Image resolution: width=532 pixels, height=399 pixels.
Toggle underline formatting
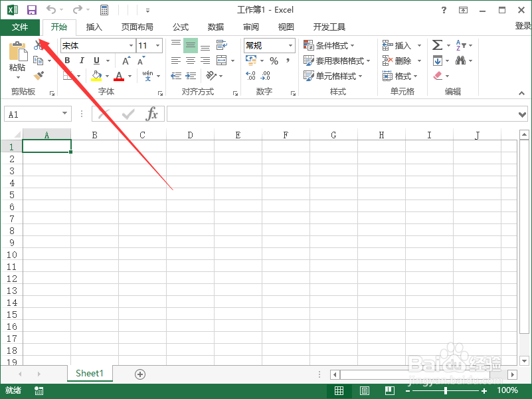point(95,60)
